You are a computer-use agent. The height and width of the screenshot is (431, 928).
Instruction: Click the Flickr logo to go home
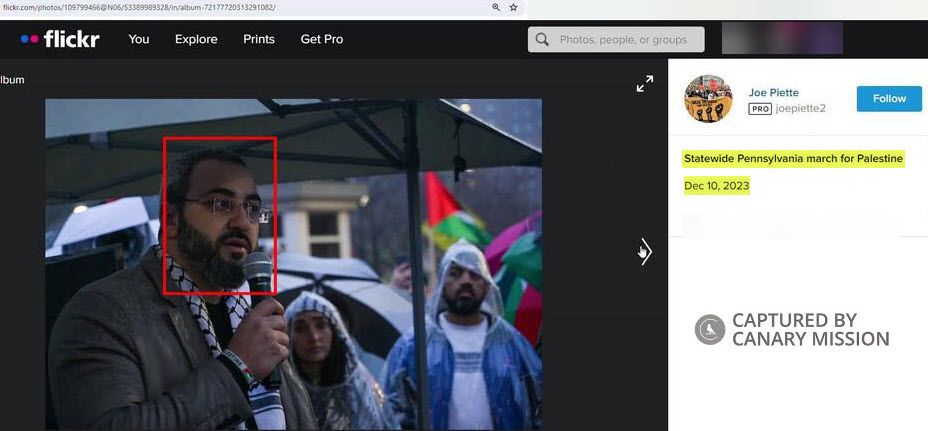(59, 39)
